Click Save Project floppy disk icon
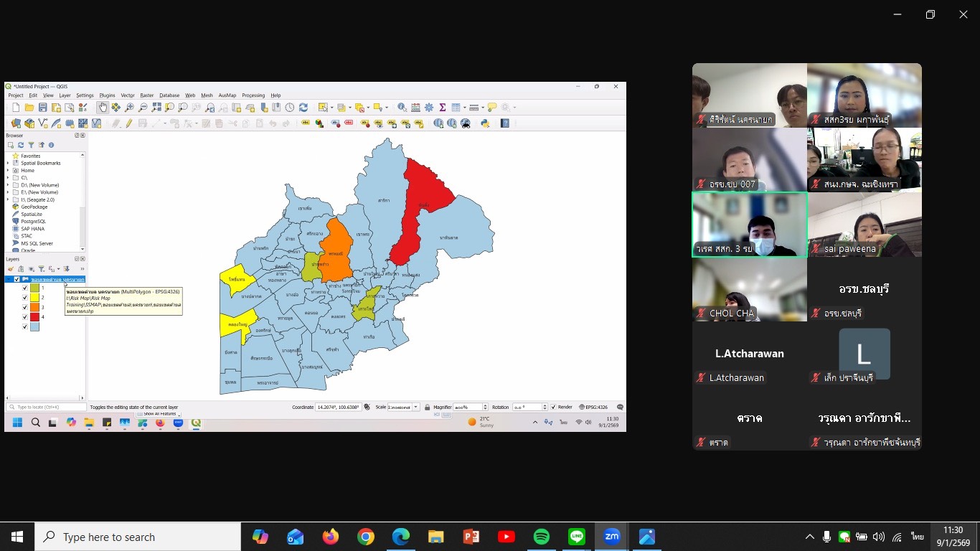 (x=42, y=108)
